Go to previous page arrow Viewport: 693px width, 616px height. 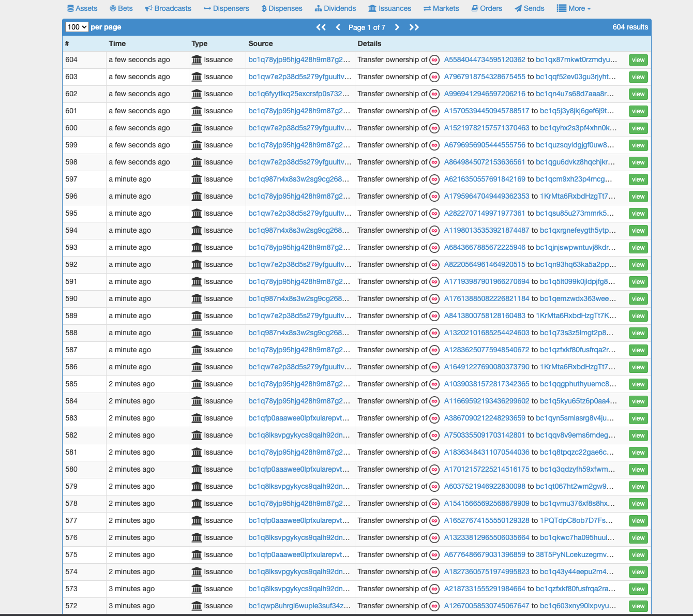point(338,27)
